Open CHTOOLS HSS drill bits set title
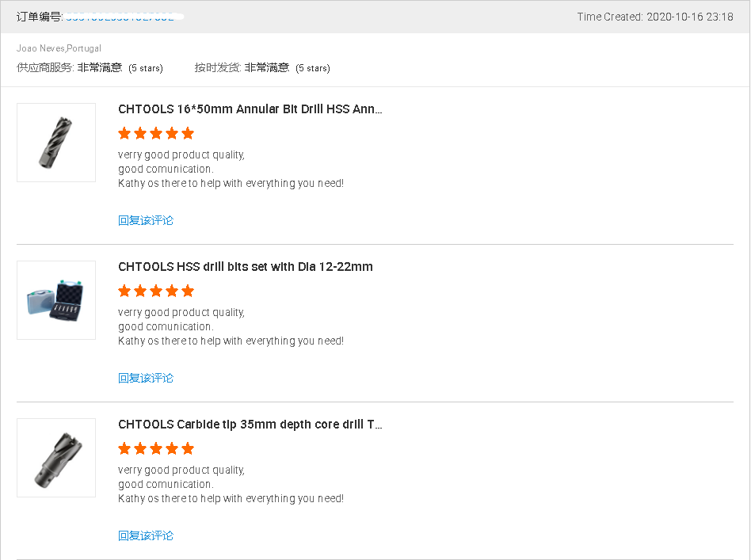Image resolution: width=751 pixels, height=560 pixels. [246, 267]
